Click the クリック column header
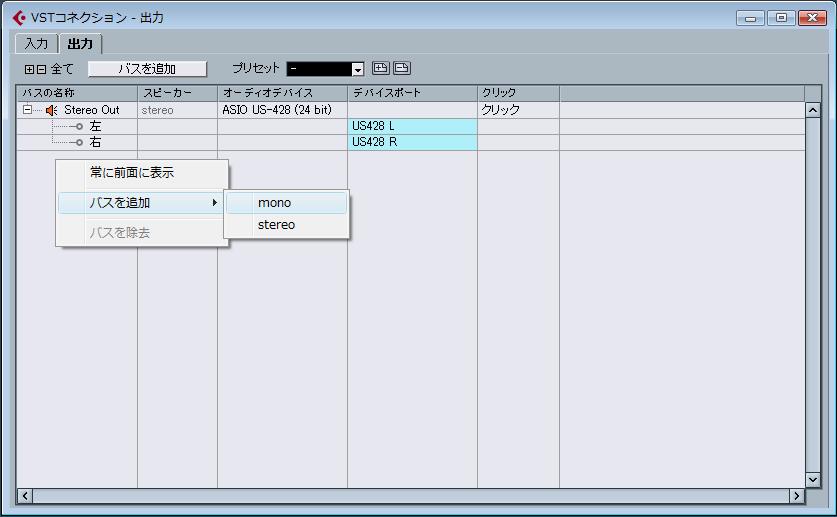Screen dimensions: 837x517 click(x=518, y=93)
